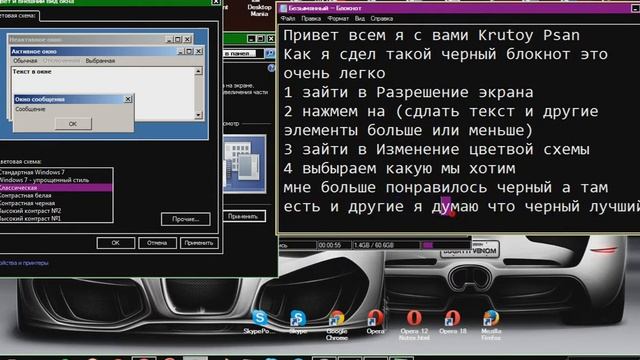Open the Skype shortcut on desktop
Image resolution: width=640 pixels, height=360 pixels.
298,322
